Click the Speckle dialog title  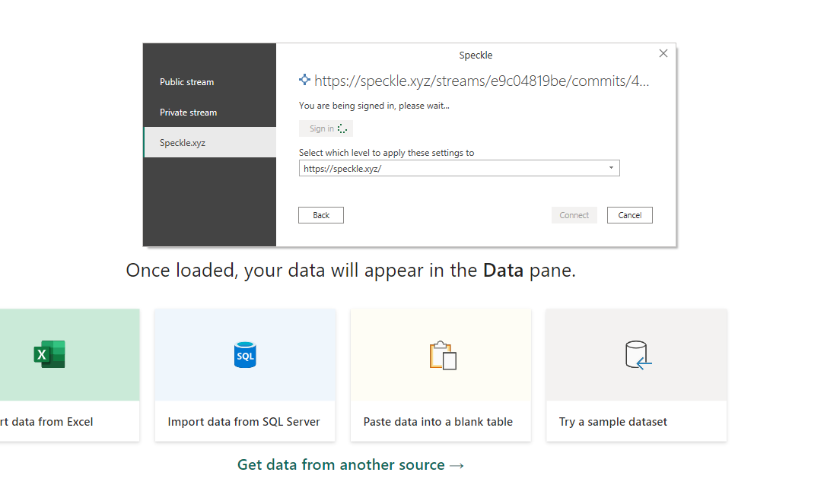pos(476,55)
